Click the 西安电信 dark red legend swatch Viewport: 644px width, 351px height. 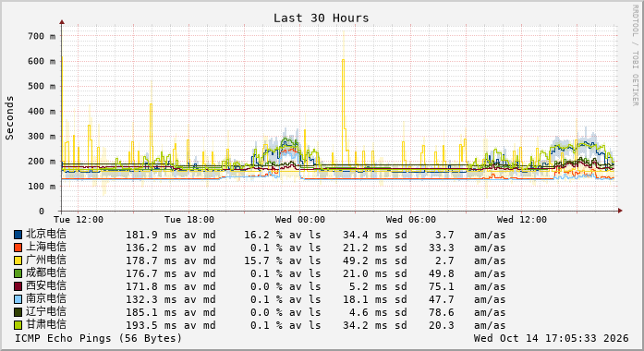pos(18,286)
